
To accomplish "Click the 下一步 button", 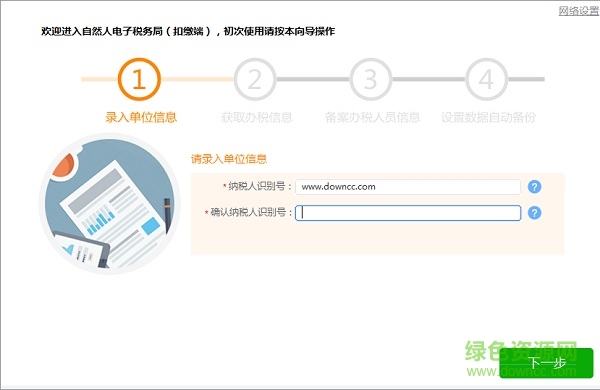I will click(x=546, y=363).
